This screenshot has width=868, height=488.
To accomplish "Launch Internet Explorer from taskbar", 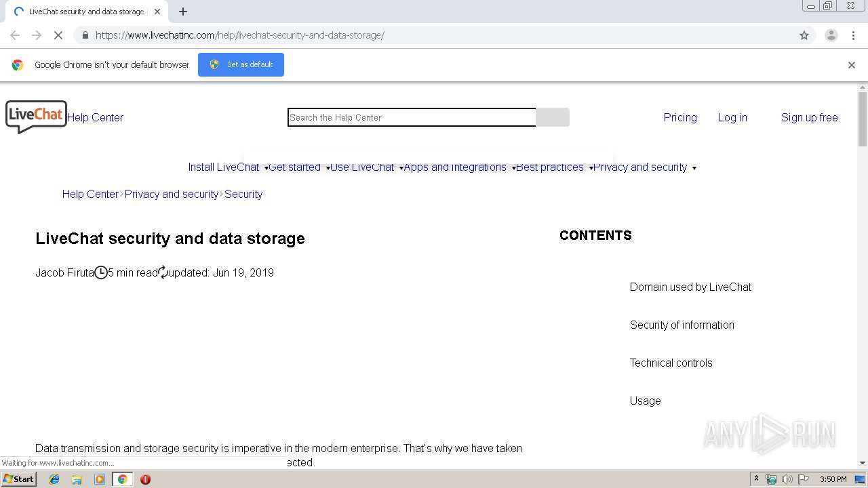I will click(x=54, y=479).
